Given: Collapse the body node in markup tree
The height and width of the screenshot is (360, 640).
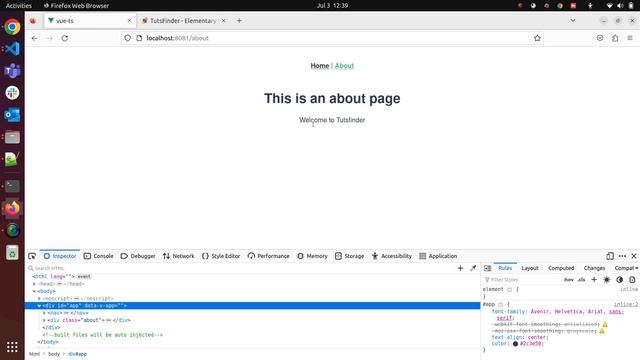Looking at the screenshot, I should point(34,291).
